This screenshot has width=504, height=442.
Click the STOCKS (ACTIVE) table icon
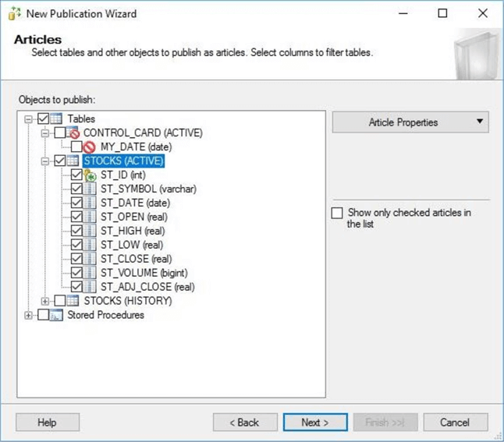tap(74, 161)
